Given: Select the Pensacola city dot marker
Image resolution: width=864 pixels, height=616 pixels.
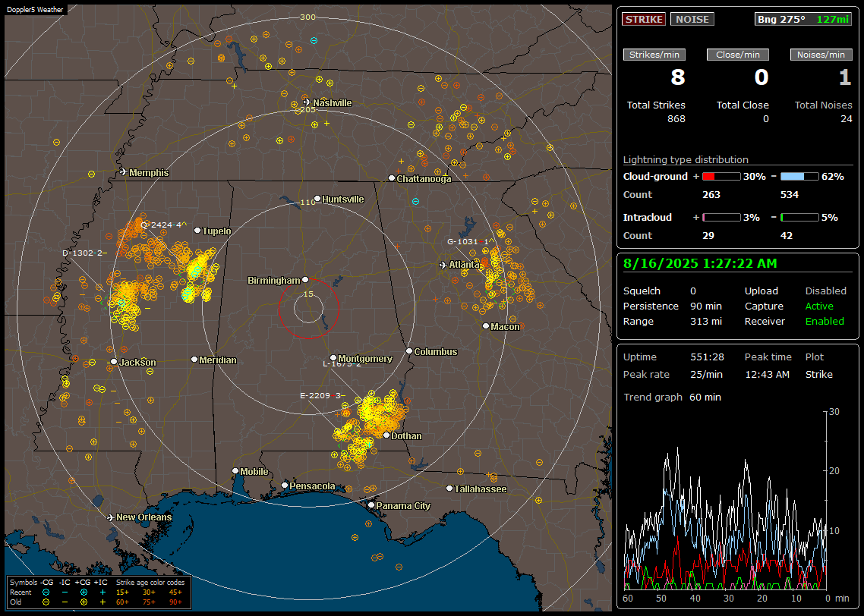Looking at the screenshot, I should [x=285, y=486].
